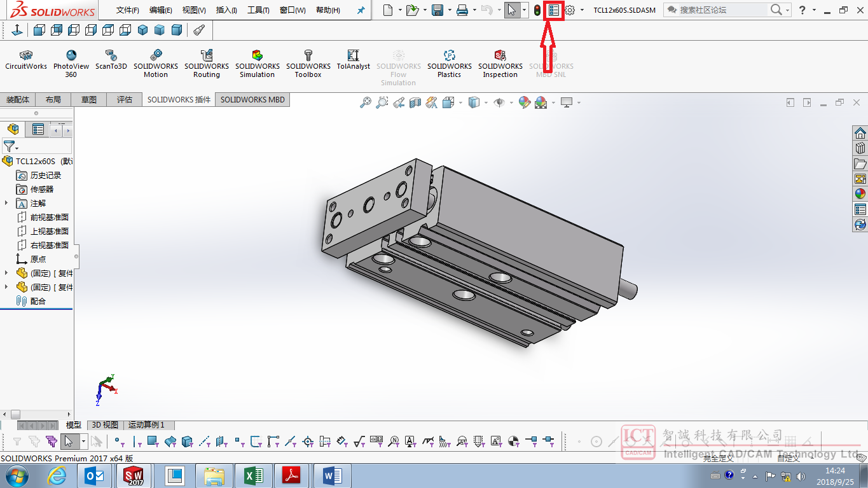Open Options with the gear icon
Image resolution: width=868 pixels, height=488 pixels.
570,10
